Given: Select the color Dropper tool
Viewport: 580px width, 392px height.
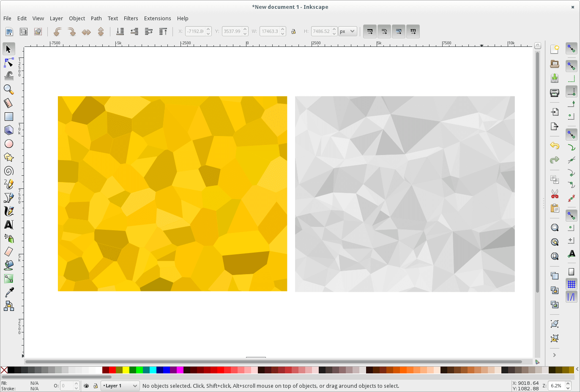Looking at the screenshot, I should 8,292.
